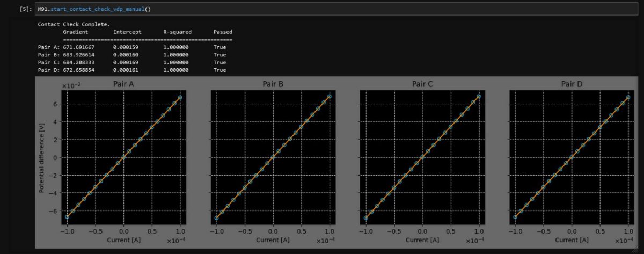Click the Intercept column header
644x254 pixels.
pos(127,32)
